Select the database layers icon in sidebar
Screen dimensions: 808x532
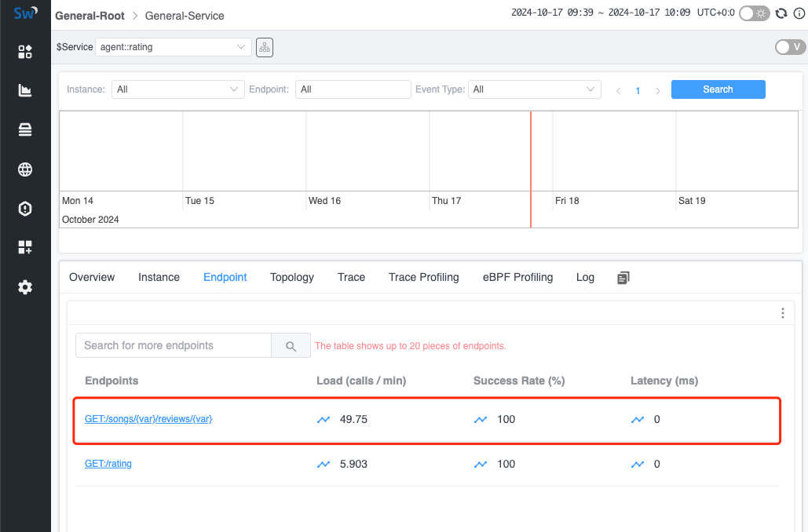tap(24, 129)
